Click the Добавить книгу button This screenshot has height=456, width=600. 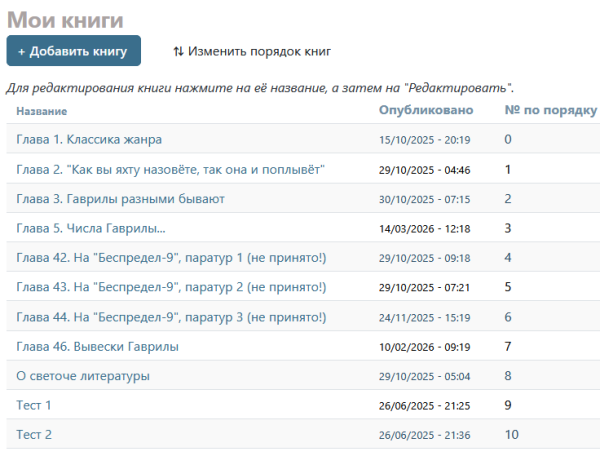(73, 51)
